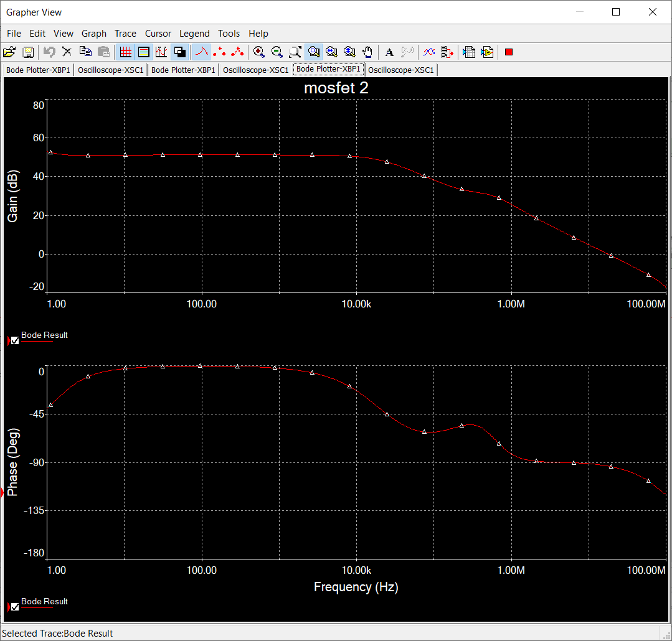Select the pan hand tool icon
This screenshot has width=672, height=641.
coord(367,52)
